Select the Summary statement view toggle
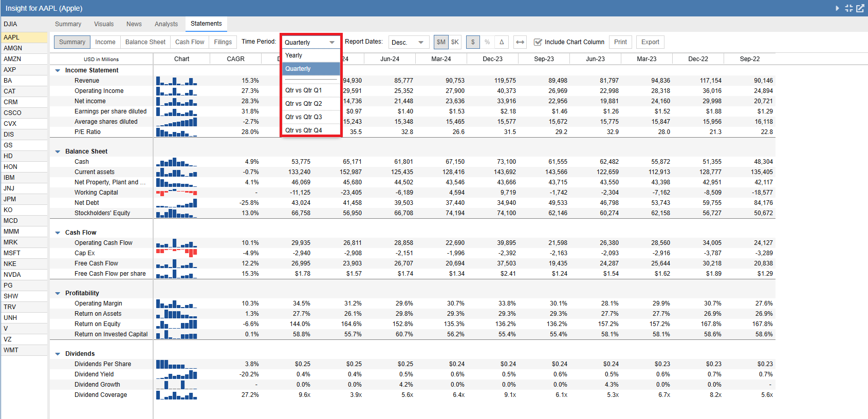This screenshot has width=868, height=419. pyautogui.click(x=72, y=42)
